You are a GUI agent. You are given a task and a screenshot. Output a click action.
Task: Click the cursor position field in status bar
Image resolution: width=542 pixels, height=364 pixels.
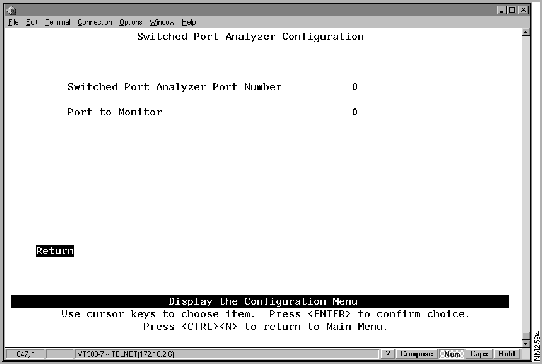click(26, 354)
